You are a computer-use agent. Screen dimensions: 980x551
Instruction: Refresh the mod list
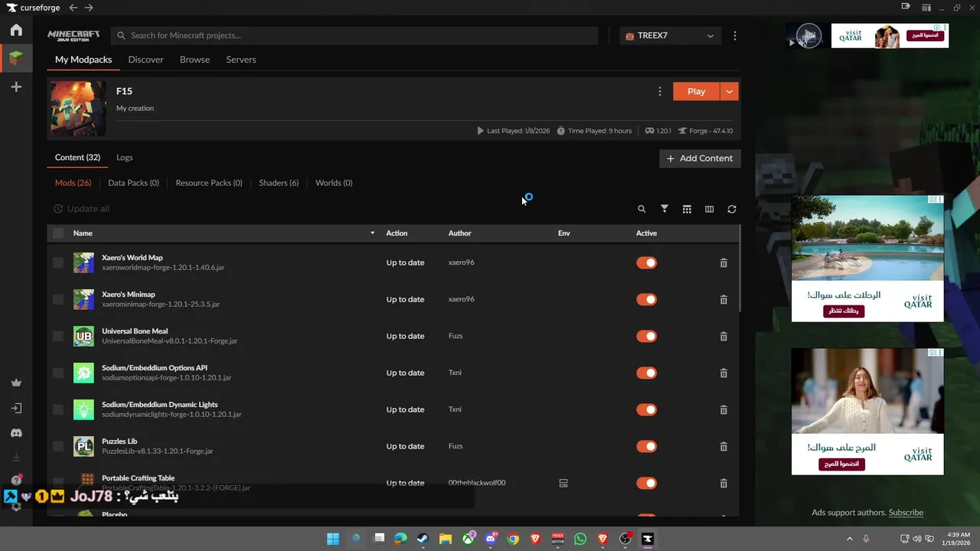[x=732, y=209]
